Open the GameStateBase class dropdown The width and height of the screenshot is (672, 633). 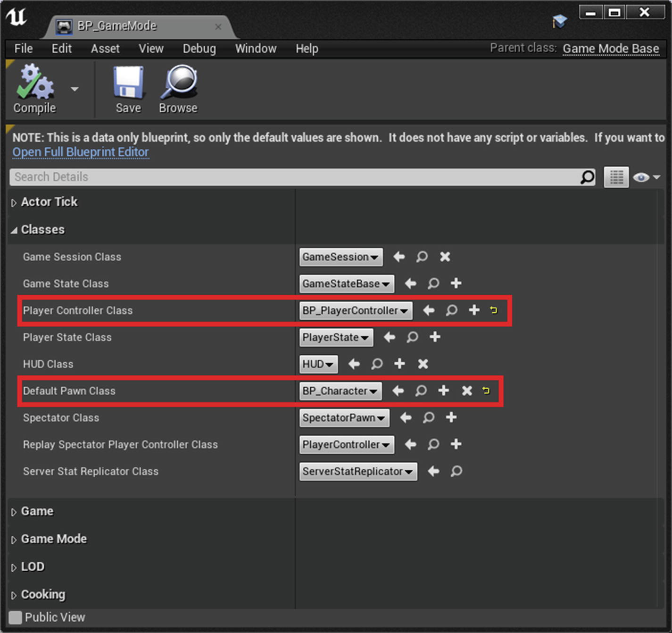(347, 284)
